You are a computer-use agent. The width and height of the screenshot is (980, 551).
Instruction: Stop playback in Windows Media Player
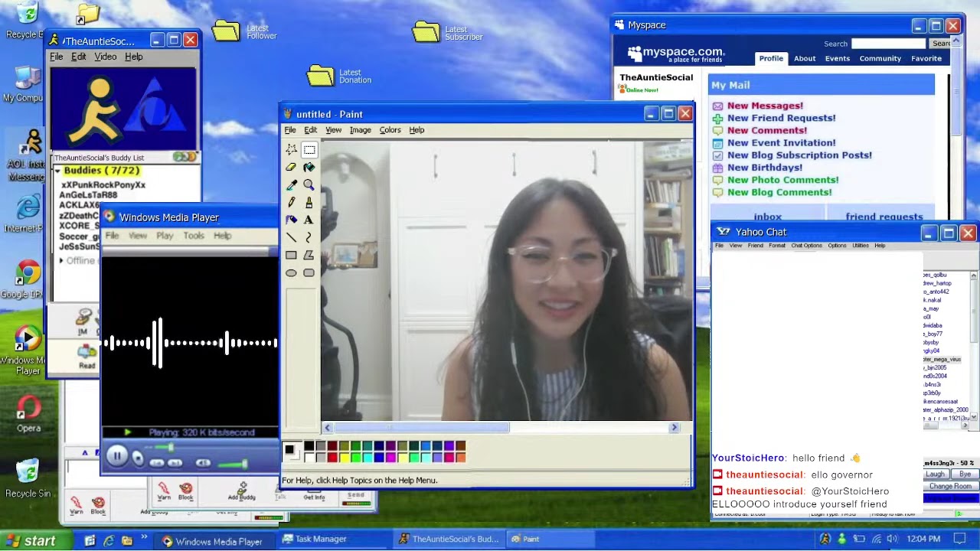pyautogui.click(x=138, y=459)
